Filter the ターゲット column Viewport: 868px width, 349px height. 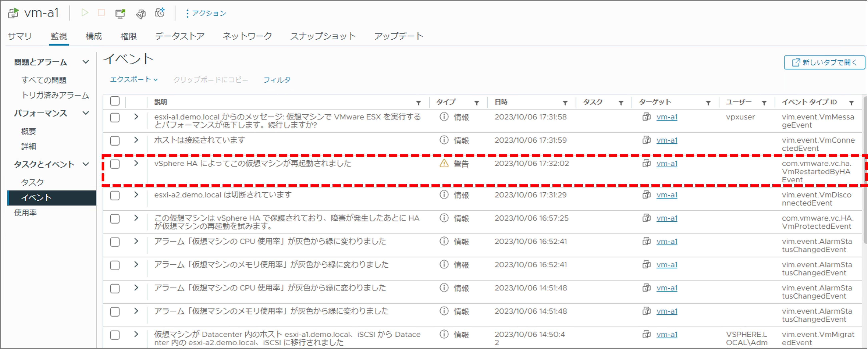[708, 103]
